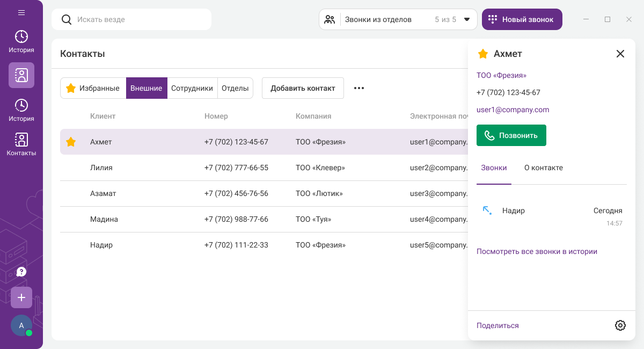
Task: Start a call with Новый звонок
Action: [x=522, y=19]
